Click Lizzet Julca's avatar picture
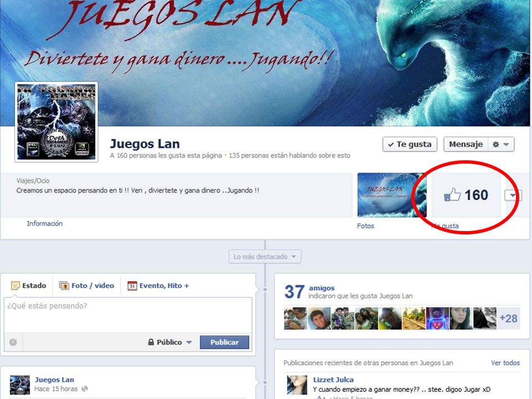Viewport: 532px width, 399px height. (297, 385)
